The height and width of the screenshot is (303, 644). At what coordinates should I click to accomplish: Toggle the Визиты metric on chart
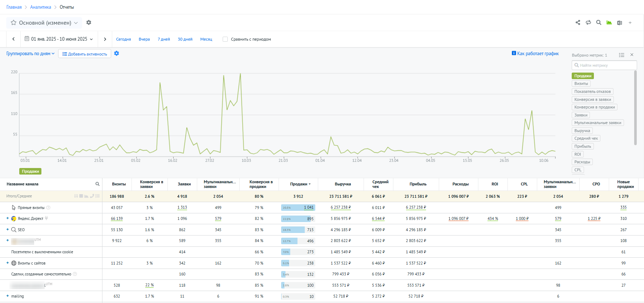(x=581, y=83)
